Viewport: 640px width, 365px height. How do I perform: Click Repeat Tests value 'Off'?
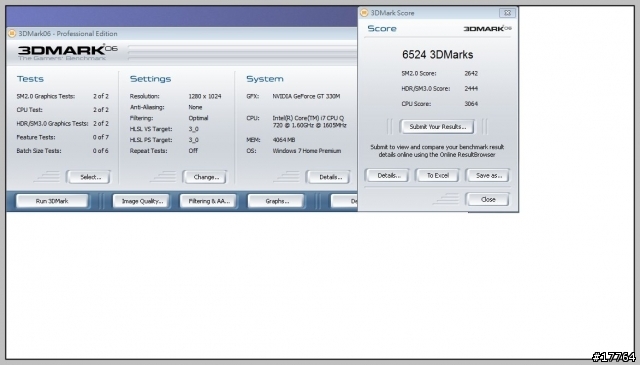tap(193, 151)
